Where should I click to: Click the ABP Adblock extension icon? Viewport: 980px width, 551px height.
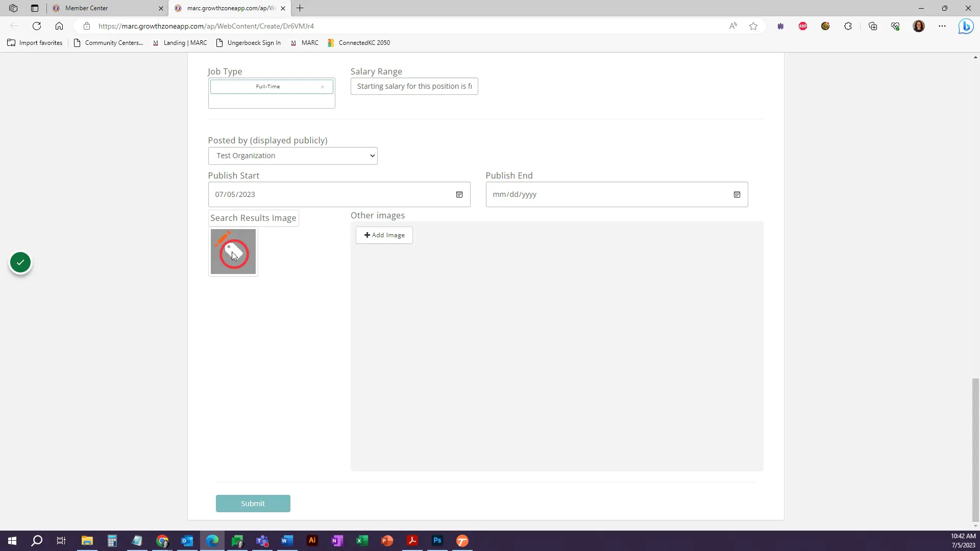803,26
